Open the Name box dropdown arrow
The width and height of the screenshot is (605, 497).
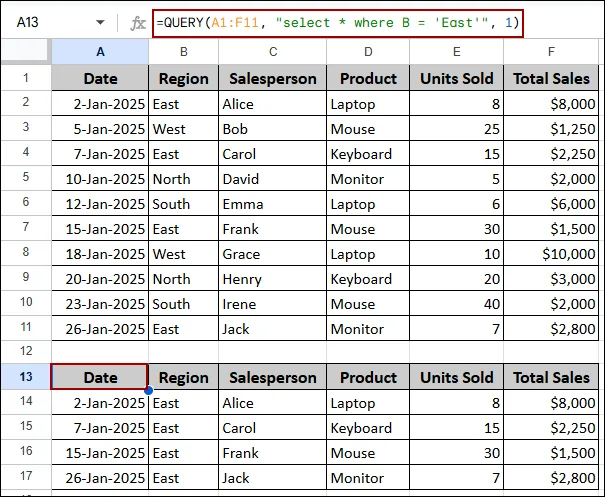click(x=100, y=22)
